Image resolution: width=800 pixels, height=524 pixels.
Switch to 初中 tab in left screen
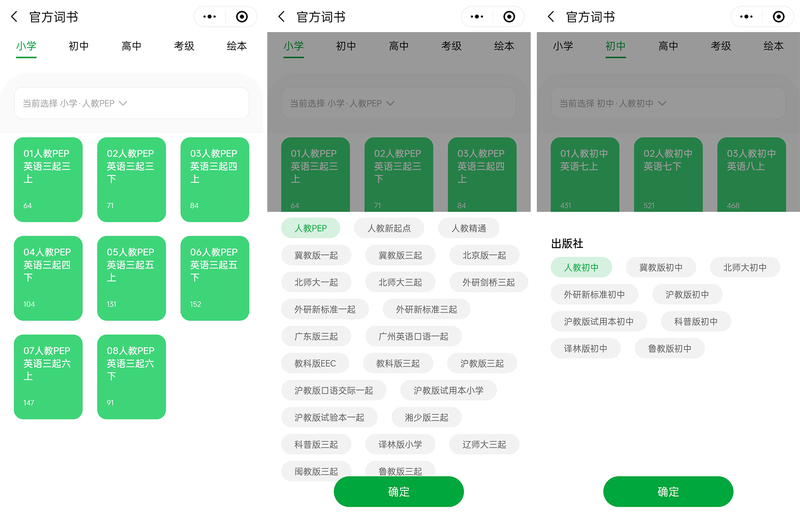(79, 46)
